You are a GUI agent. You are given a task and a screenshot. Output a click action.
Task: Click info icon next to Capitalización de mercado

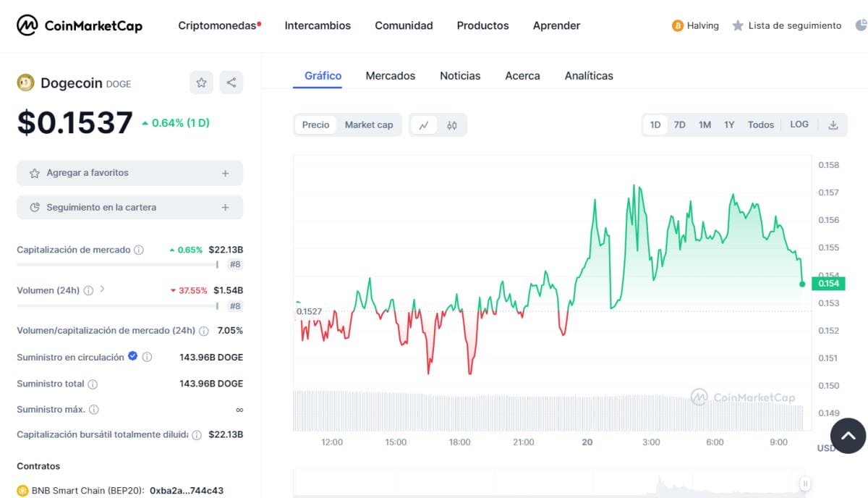pos(139,250)
